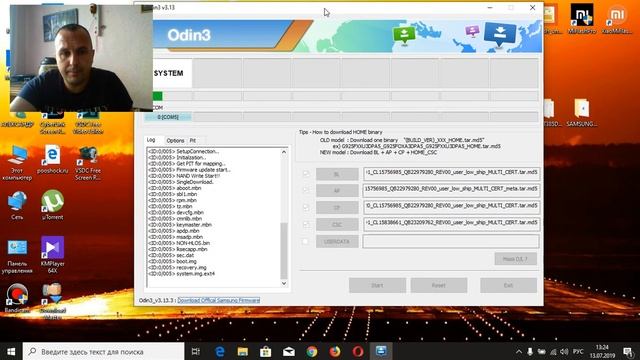
Task: Open the XiaoMiFlash desktop shortcut
Action: click(x=617, y=18)
